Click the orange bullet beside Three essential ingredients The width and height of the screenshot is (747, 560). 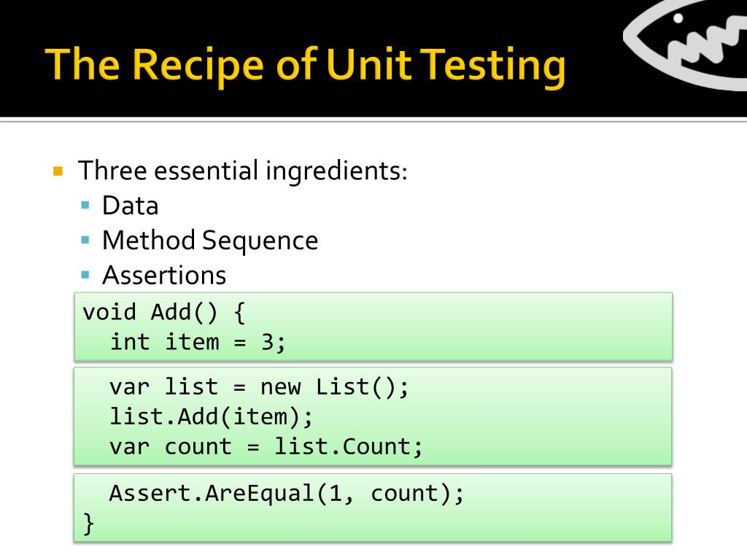[58, 171]
